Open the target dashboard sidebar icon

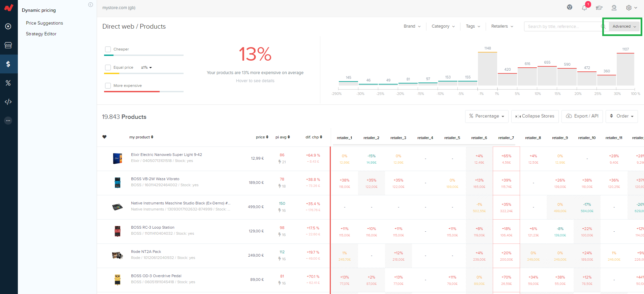point(8,26)
